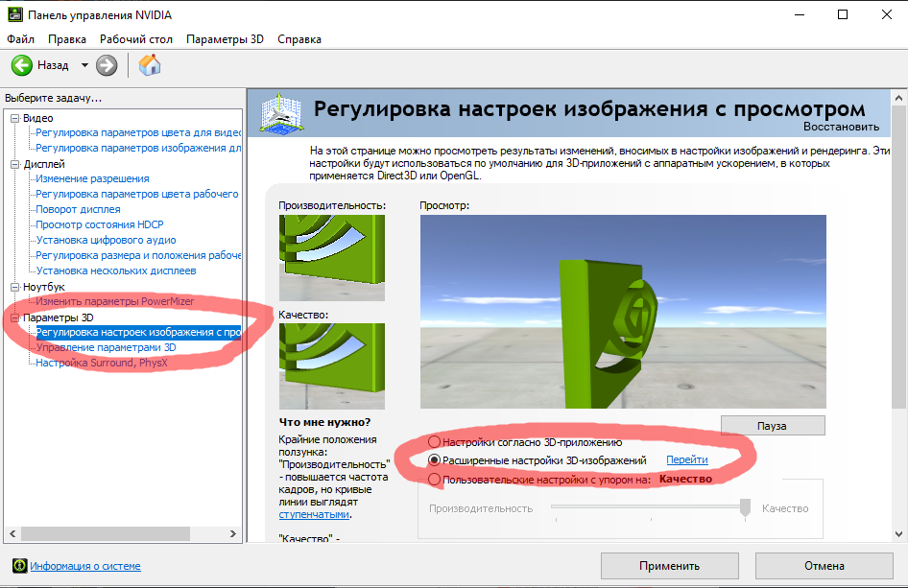Minimize the NVIDIA control panel window
Image resolution: width=908 pixels, height=588 pixels.
click(800, 15)
